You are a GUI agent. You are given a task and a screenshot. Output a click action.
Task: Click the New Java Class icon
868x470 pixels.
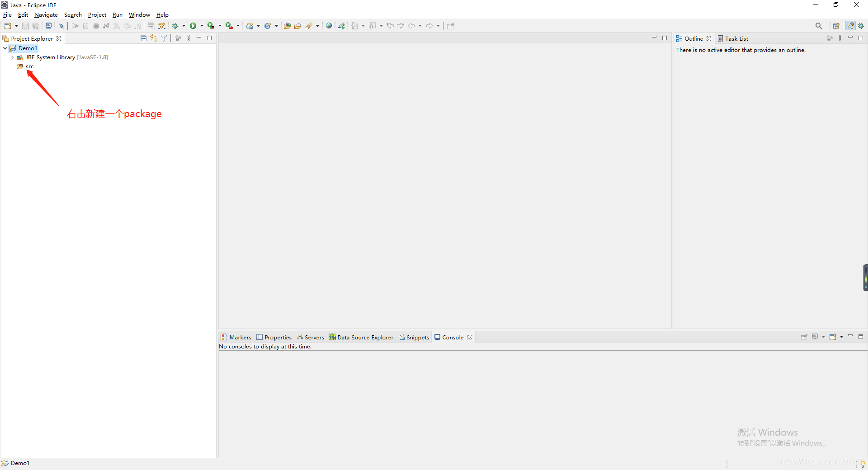pos(268,26)
